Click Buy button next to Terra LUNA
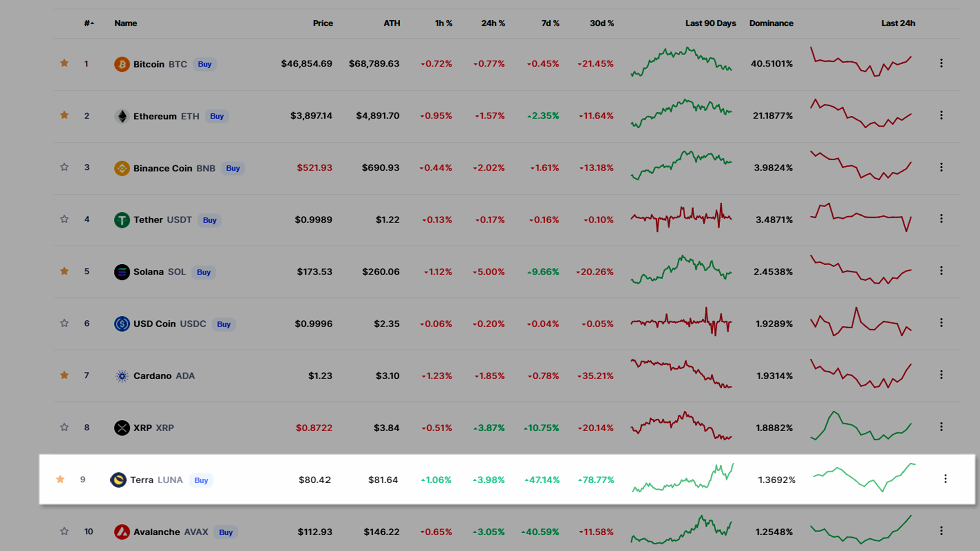Screen dimensions: 980x551 click(x=201, y=481)
